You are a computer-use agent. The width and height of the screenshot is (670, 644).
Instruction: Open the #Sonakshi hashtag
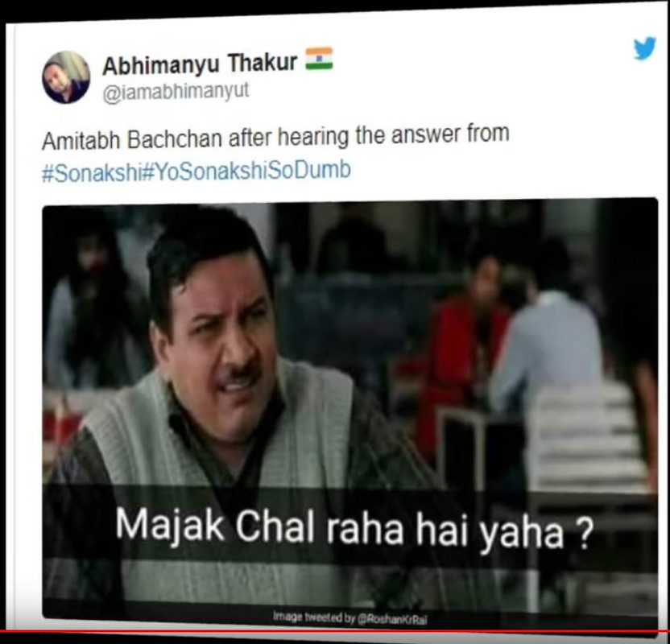click(90, 172)
